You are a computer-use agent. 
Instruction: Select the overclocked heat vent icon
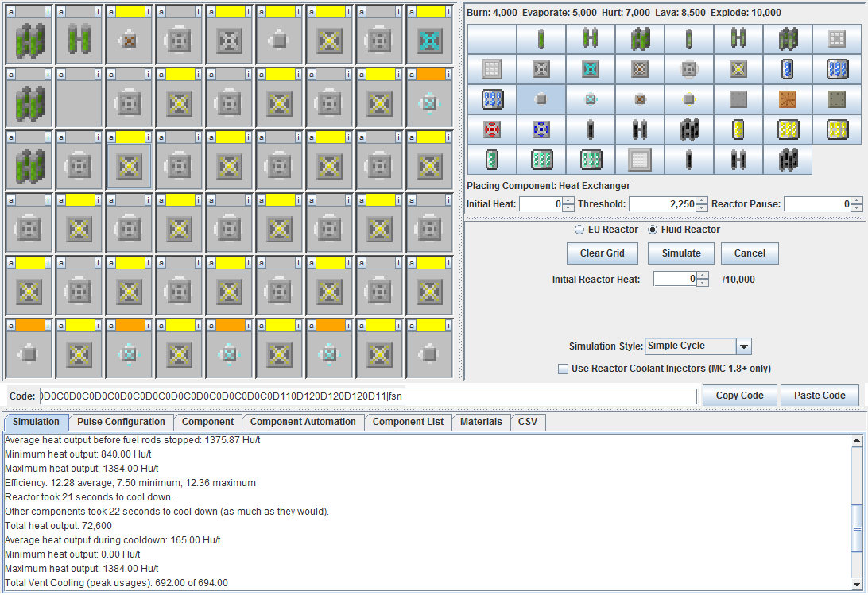pos(590,69)
